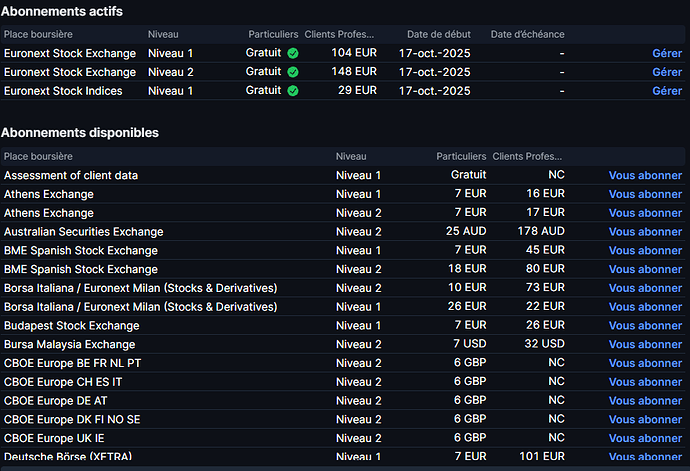Subscribe to CBOE Europe UK IE

pyautogui.click(x=645, y=438)
